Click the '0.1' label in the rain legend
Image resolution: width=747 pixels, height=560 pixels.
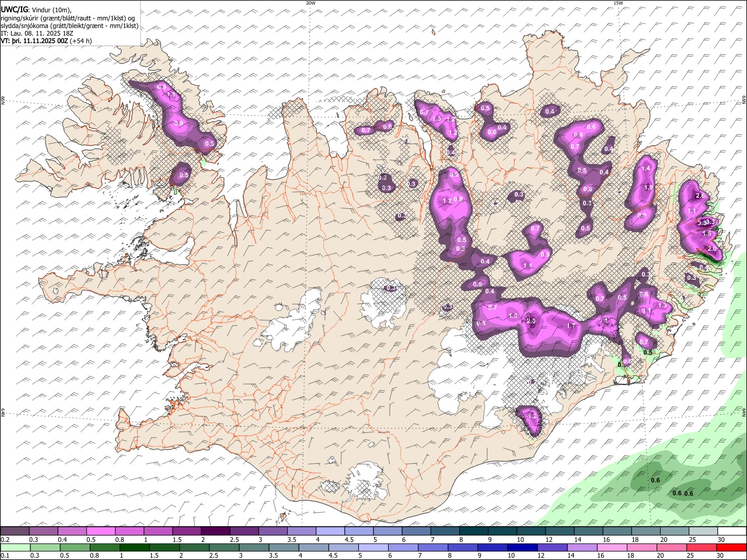(x=5, y=556)
